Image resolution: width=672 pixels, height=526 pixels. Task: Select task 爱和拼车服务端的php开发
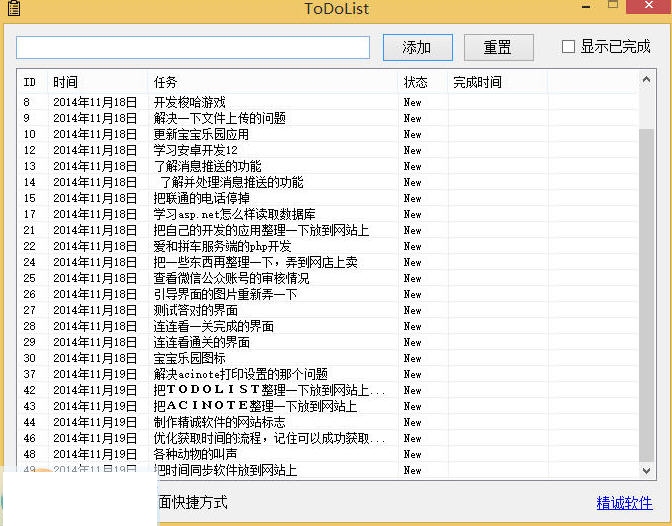coord(222,246)
